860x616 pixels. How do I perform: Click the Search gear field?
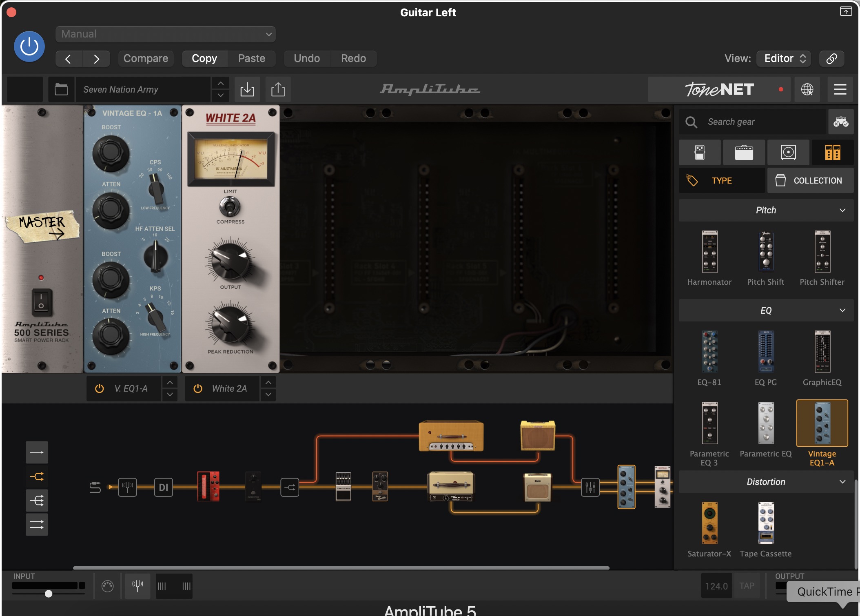(752, 122)
